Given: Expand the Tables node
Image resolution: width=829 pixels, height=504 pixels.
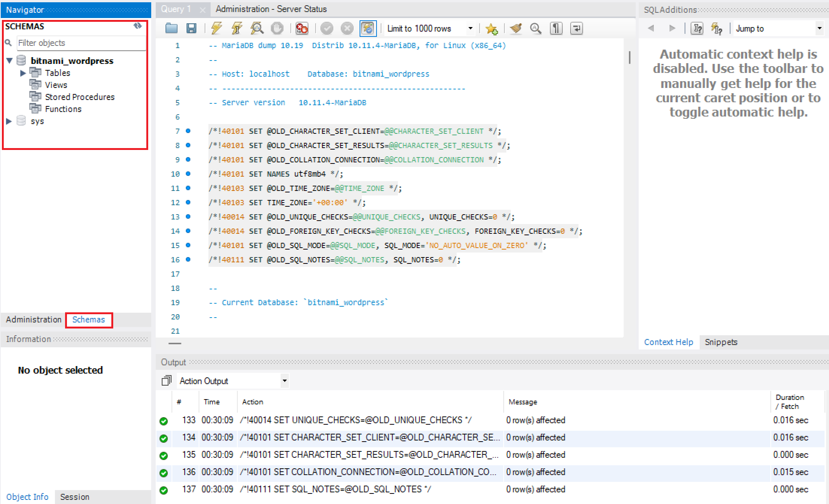Looking at the screenshot, I should click(x=23, y=73).
